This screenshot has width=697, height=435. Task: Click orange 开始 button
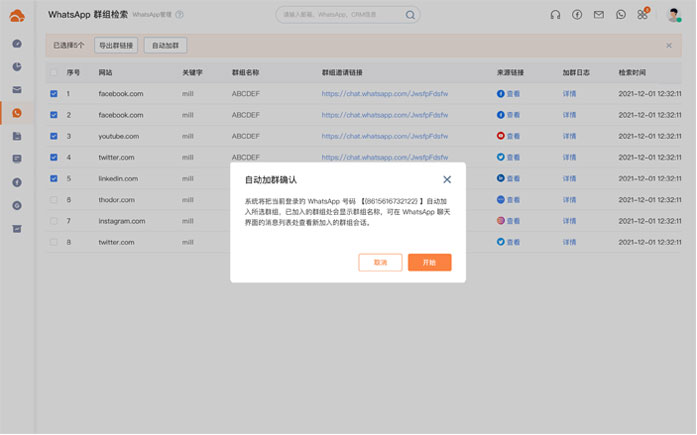(x=429, y=263)
